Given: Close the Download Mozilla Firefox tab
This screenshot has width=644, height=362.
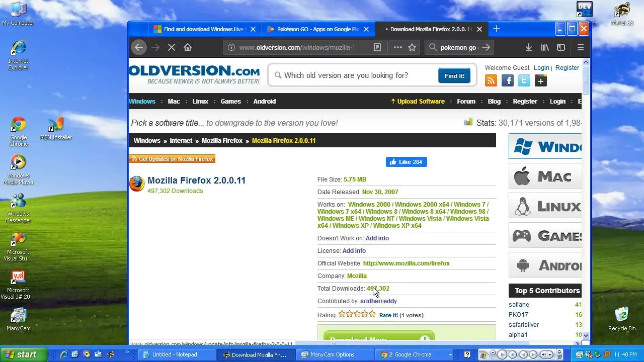Looking at the screenshot, I should (479, 29).
